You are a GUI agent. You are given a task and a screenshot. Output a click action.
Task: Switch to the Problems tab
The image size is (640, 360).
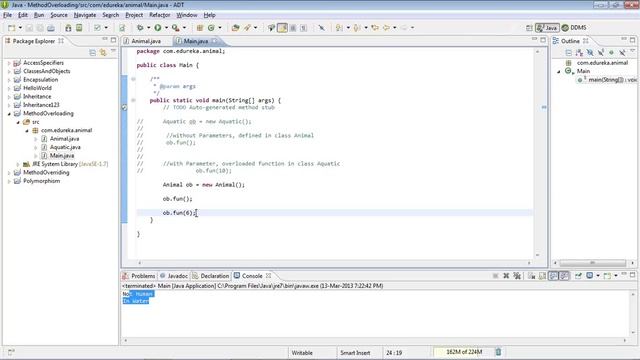coord(139,276)
